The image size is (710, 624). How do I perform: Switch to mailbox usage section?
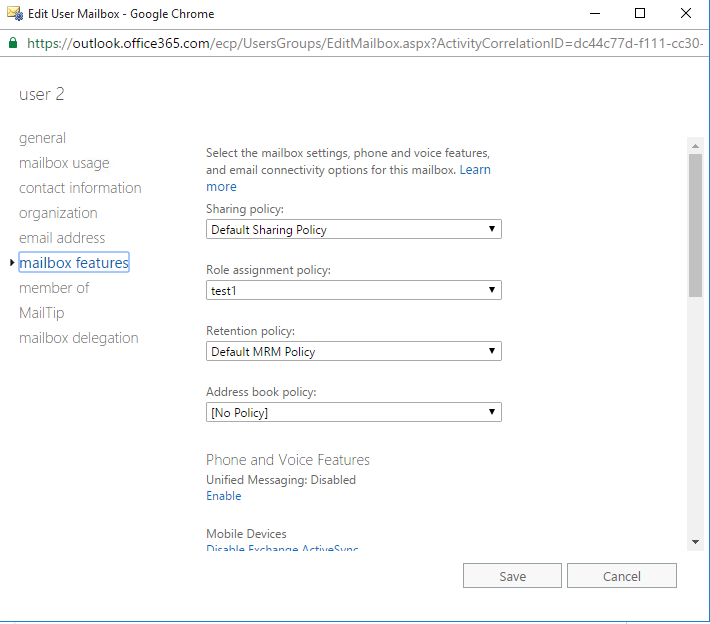coord(64,163)
